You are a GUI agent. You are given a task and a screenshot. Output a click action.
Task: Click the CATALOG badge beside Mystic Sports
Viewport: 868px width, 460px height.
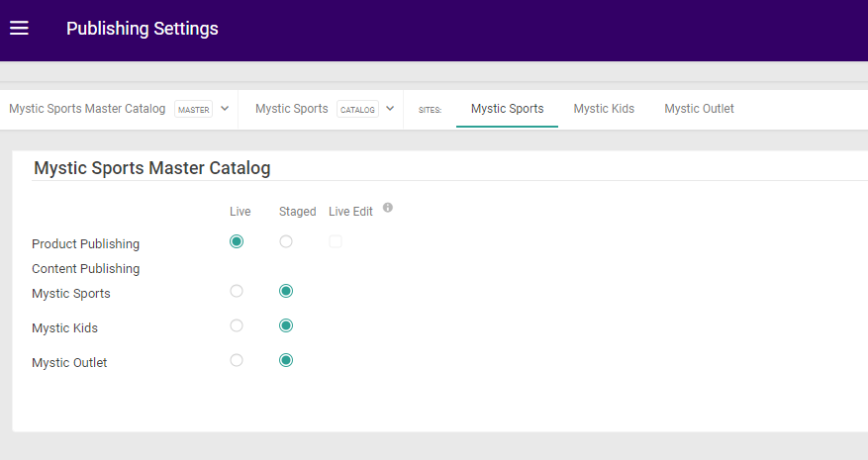click(x=357, y=110)
